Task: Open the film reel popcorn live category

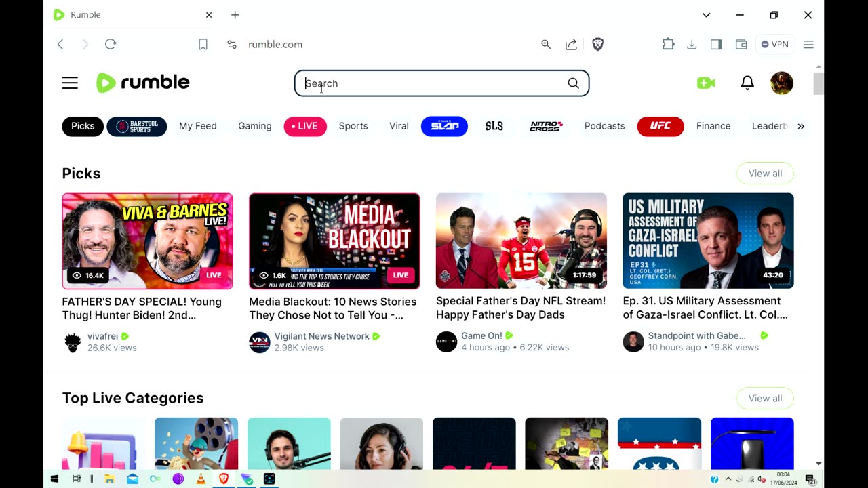Action: 196,443
